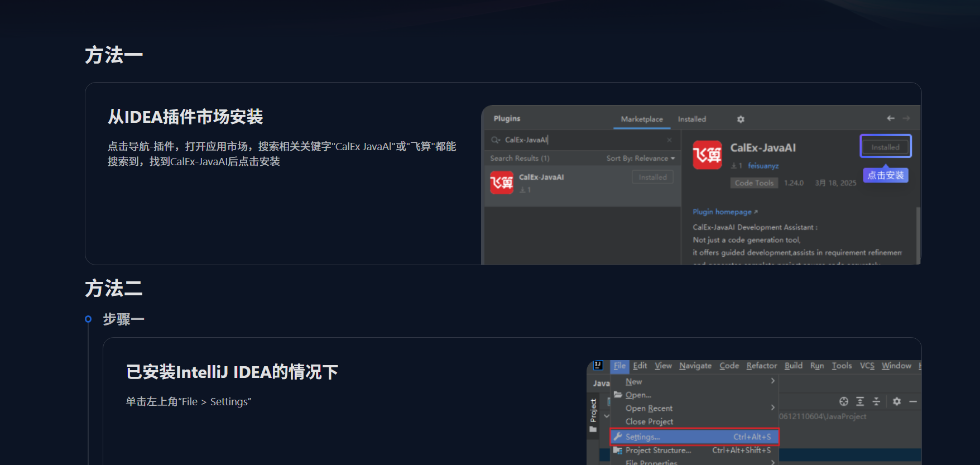Image resolution: width=980 pixels, height=465 pixels.
Task: Open the Window menu
Action: [896, 366]
